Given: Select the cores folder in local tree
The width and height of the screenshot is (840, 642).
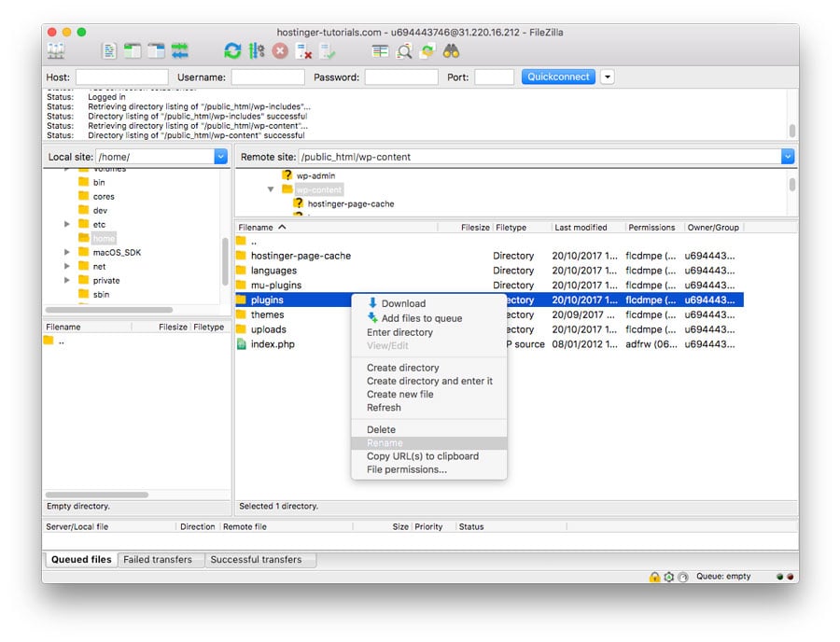Looking at the screenshot, I should (x=104, y=196).
